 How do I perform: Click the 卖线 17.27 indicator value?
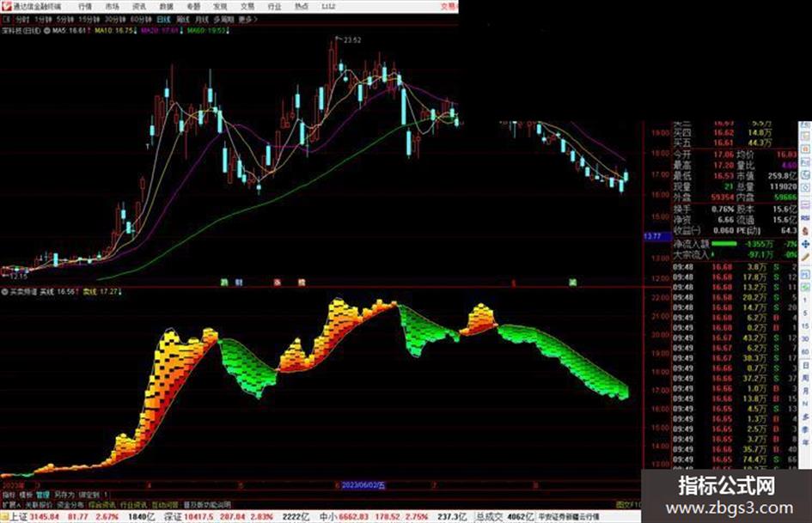coord(102,292)
